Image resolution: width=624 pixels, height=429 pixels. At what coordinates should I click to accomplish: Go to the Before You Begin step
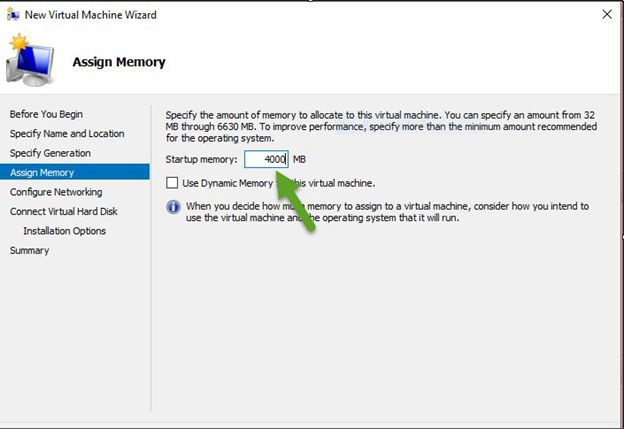(x=46, y=114)
